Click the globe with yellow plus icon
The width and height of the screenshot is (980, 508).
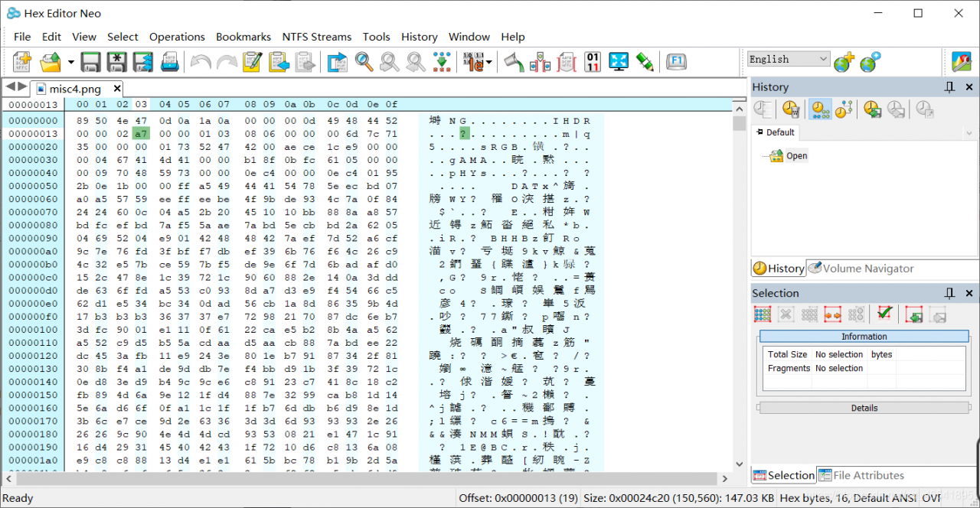point(844,62)
